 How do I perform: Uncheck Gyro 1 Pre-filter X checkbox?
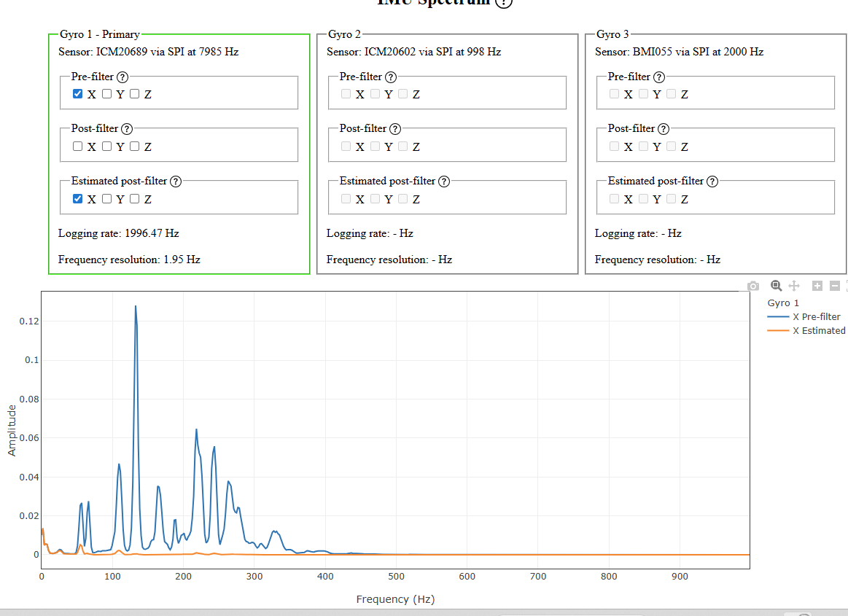(x=78, y=94)
